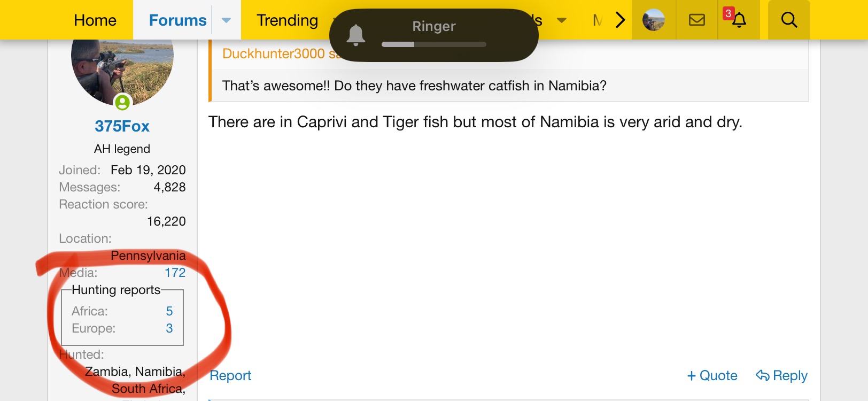This screenshot has width=868, height=401.
Task: Adjust the Ringer volume slider
Action: tap(433, 44)
